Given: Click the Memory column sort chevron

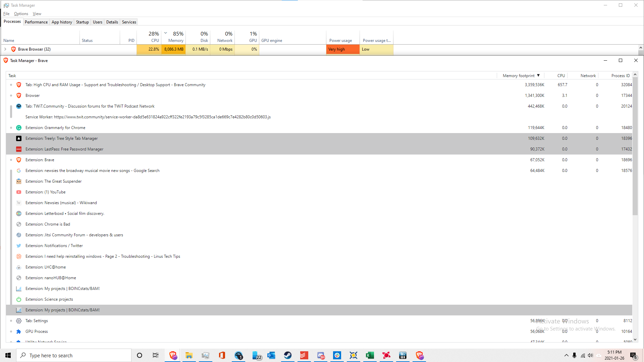Looking at the screenshot, I should (165, 33).
